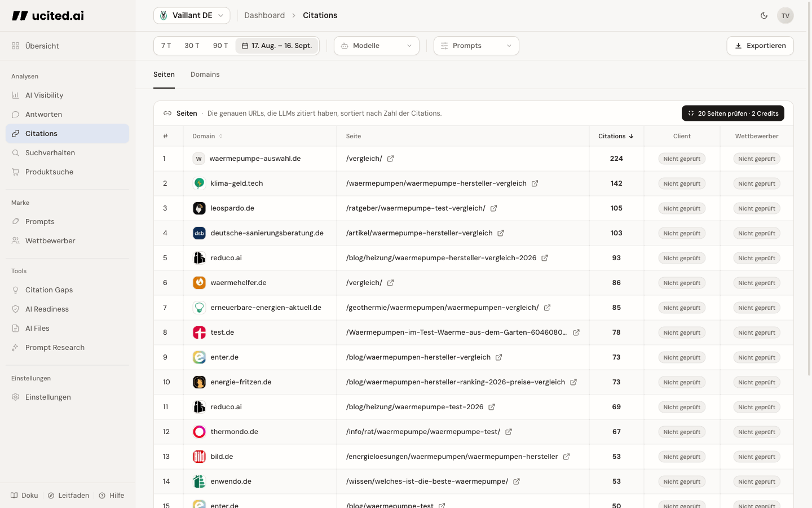Select the 7 T time range

pos(166,46)
